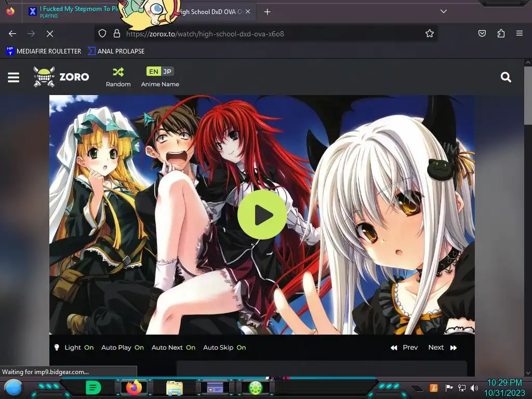Go to previous episode with Prev
The image size is (532, 399).
tap(404, 348)
